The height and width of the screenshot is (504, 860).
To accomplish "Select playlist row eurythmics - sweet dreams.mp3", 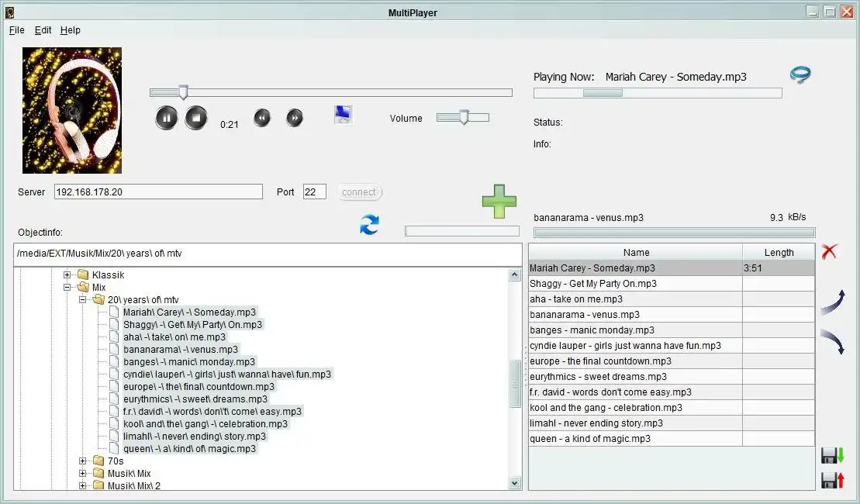I will [x=672, y=377].
